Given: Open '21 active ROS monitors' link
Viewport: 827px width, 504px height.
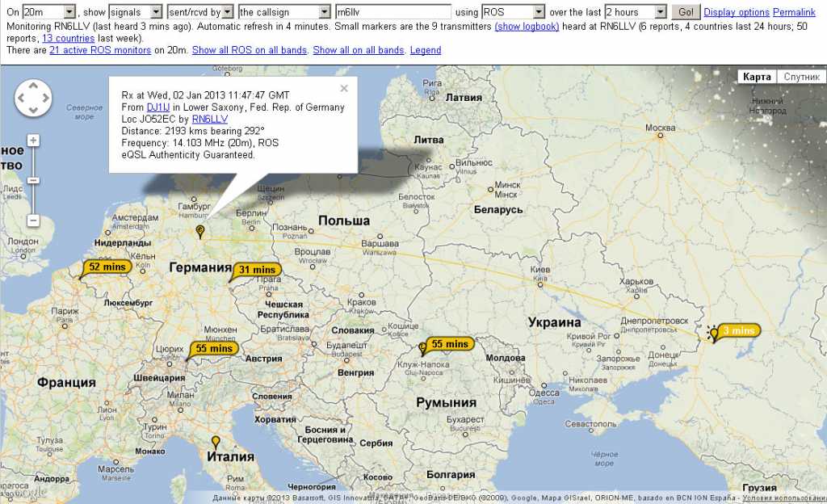Looking at the screenshot, I should click(100, 50).
